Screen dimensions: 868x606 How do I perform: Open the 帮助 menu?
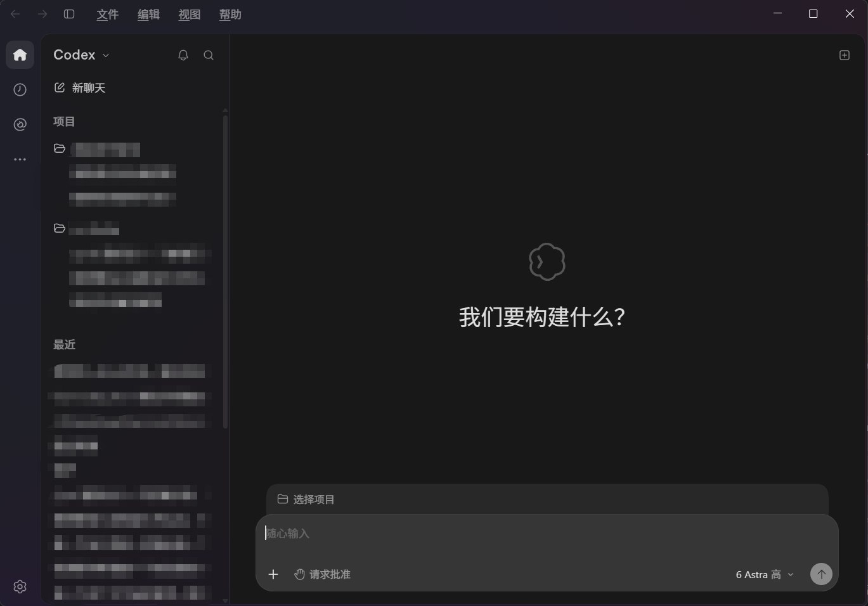[x=230, y=14]
